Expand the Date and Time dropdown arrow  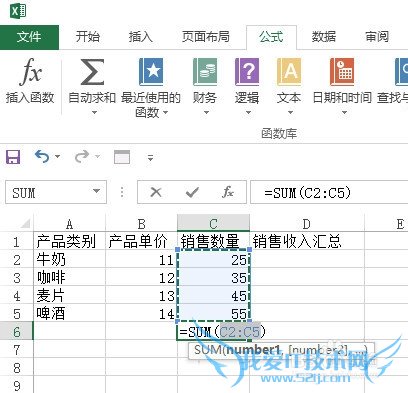(x=345, y=113)
